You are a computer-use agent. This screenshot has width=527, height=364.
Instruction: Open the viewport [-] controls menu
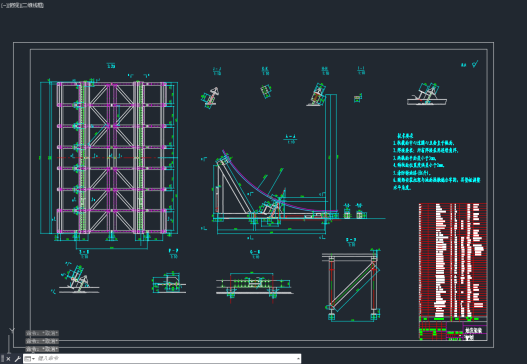tap(3, 5)
